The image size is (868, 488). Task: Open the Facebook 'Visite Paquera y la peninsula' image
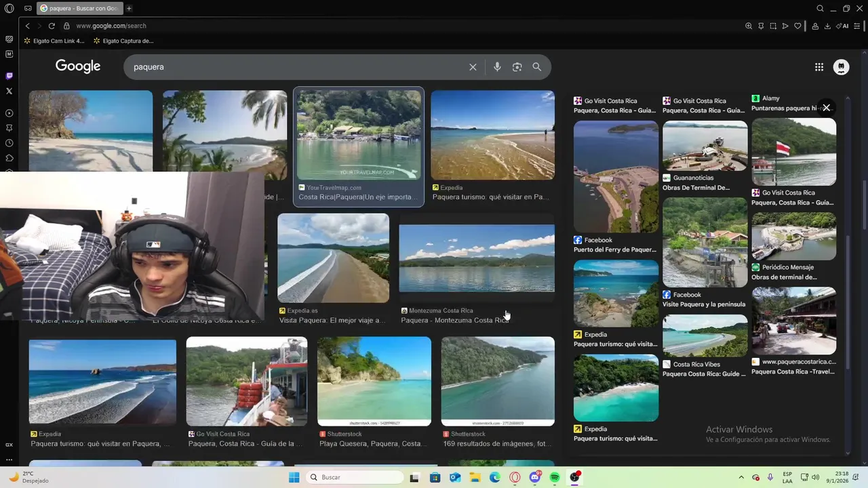(x=705, y=242)
